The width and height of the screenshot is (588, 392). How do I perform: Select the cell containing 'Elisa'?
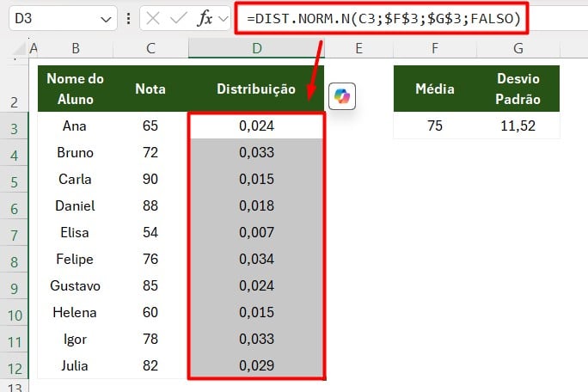pos(76,232)
